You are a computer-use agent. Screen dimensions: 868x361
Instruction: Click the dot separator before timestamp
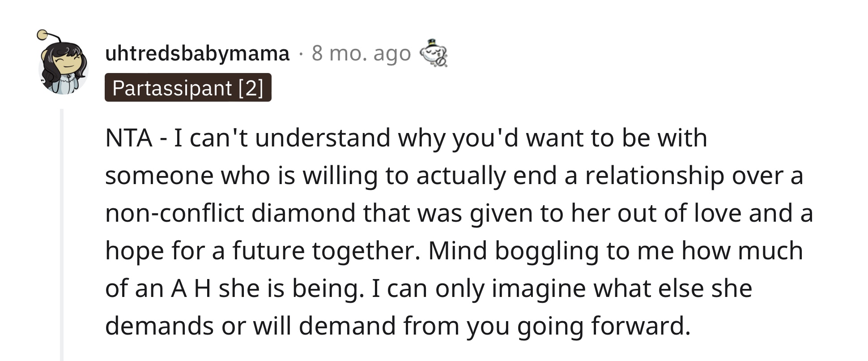click(301, 54)
